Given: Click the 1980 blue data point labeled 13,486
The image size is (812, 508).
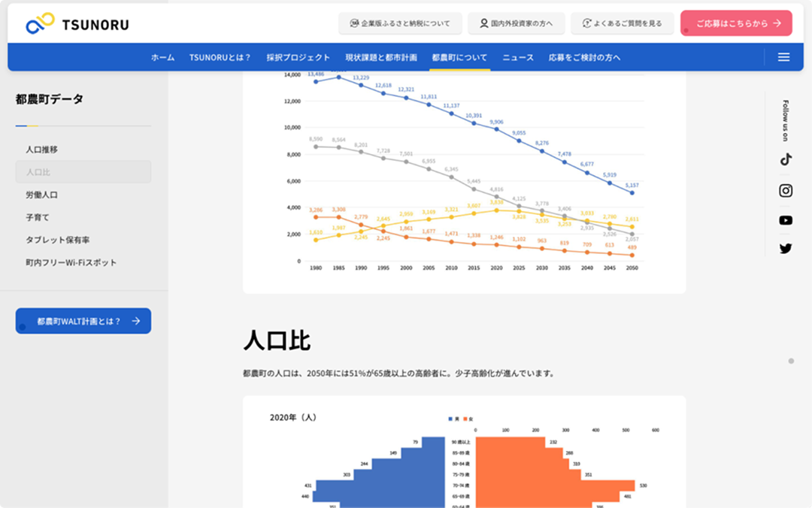Looking at the screenshot, I should (x=316, y=81).
